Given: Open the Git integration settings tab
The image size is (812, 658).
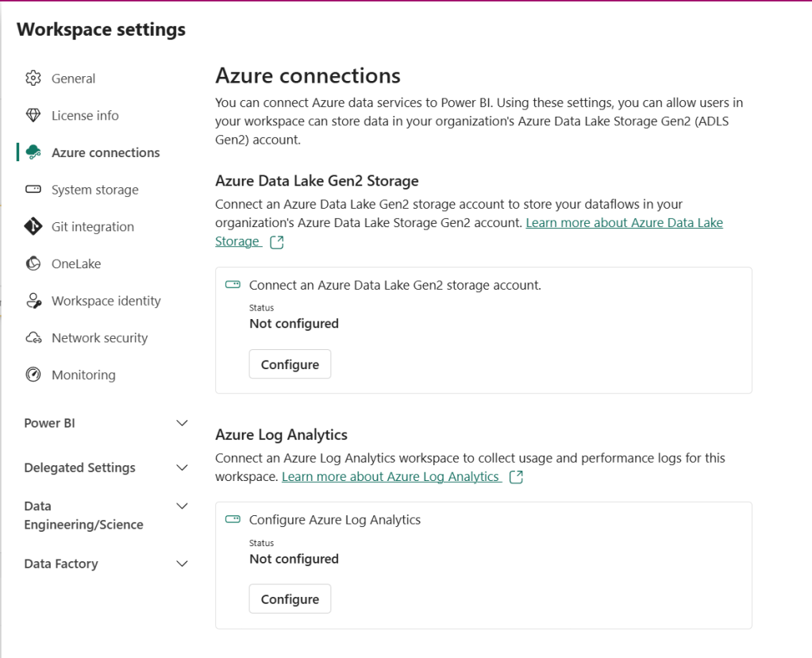Looking at the screenshot, I should (93, 227).
